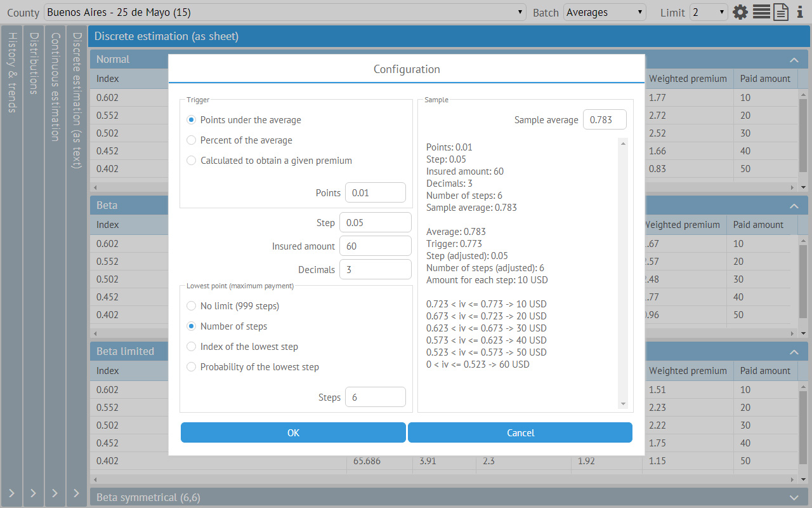The height and width of the screenshot is (508, 812).
Task: Open the Batch Averages dropdown
Action: click(x=605, y=12)
